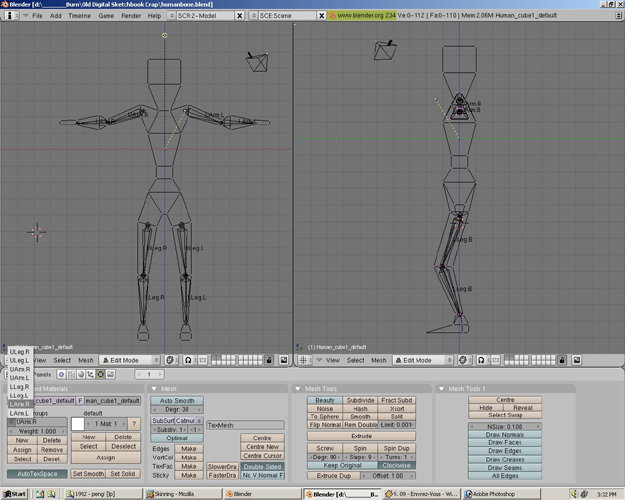Viewport: 625px width, 500px height.
Task: Open the Catmull-Clark subdivision type dropdown
Action: (189, 421)
